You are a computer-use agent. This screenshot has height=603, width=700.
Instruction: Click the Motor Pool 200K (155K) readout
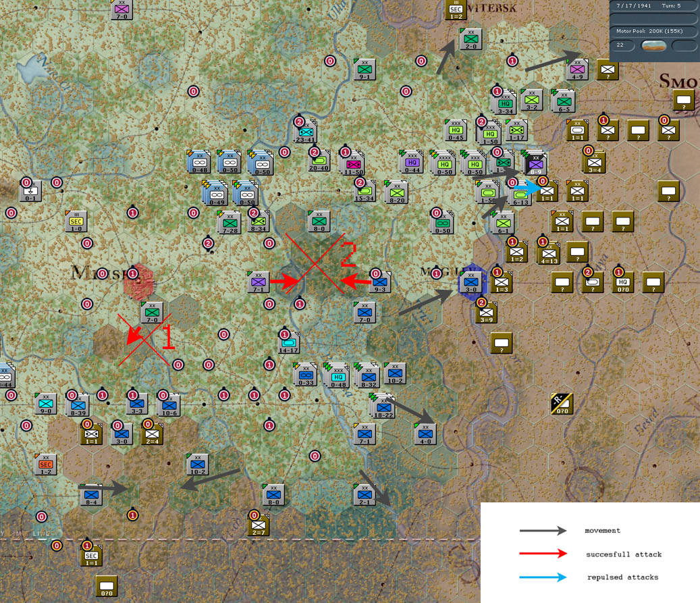pos(649,31)
